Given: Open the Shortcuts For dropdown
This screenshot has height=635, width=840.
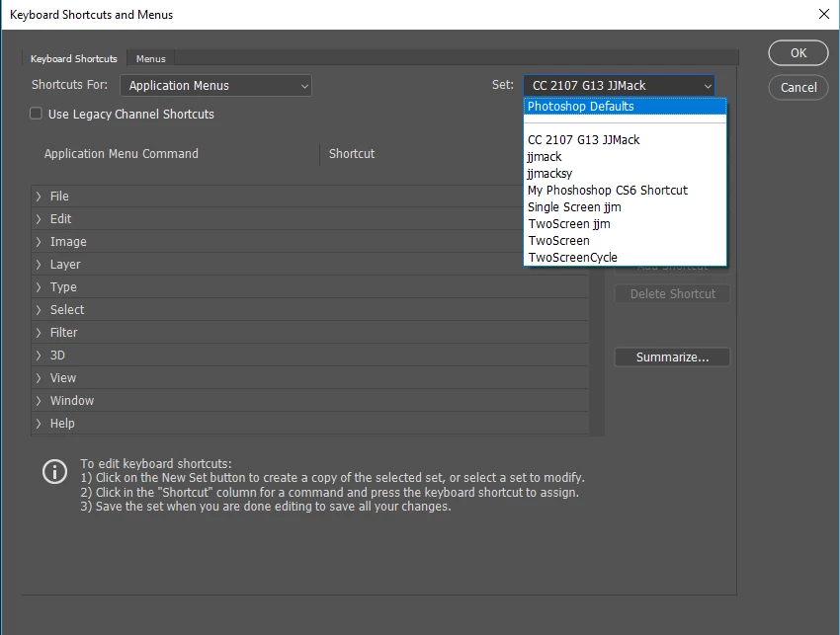Looking at the screenshot, I should tap(215, 86).
